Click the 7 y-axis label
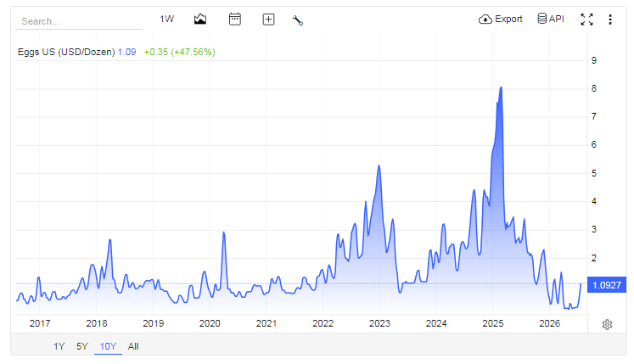 pyautogui.click(x=593, y=116)
